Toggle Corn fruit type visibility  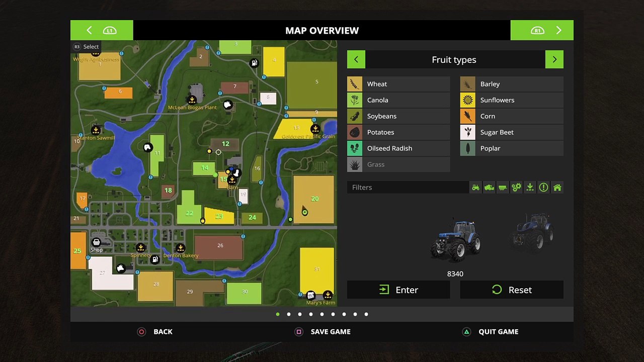tap(512, 116)
